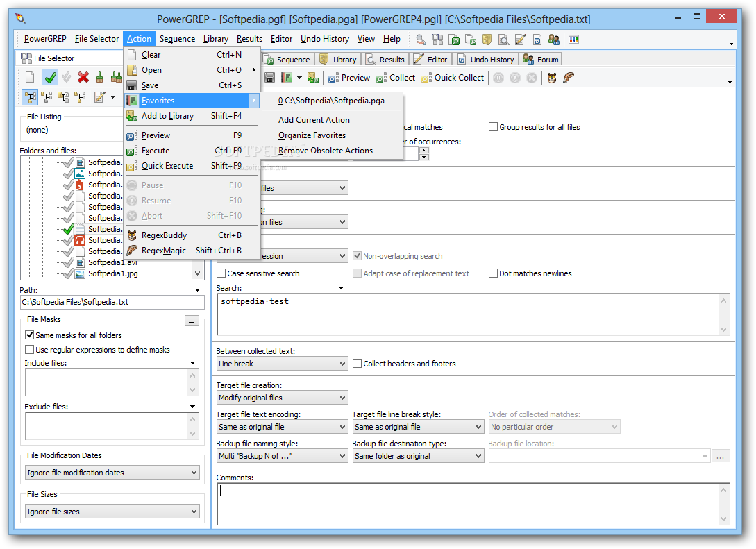Click the File Selector icon in main toolbar
The width and height of the screenshot is (756, 549).
(x=437, y=39)
